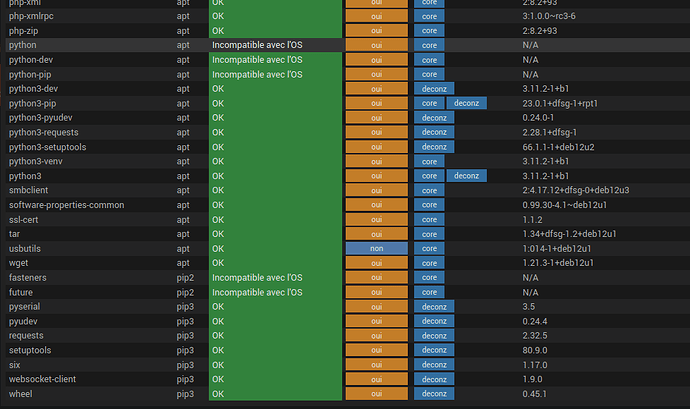Click the 'non' badge in usbutils row
690x409 pixels.
[376, 248]
